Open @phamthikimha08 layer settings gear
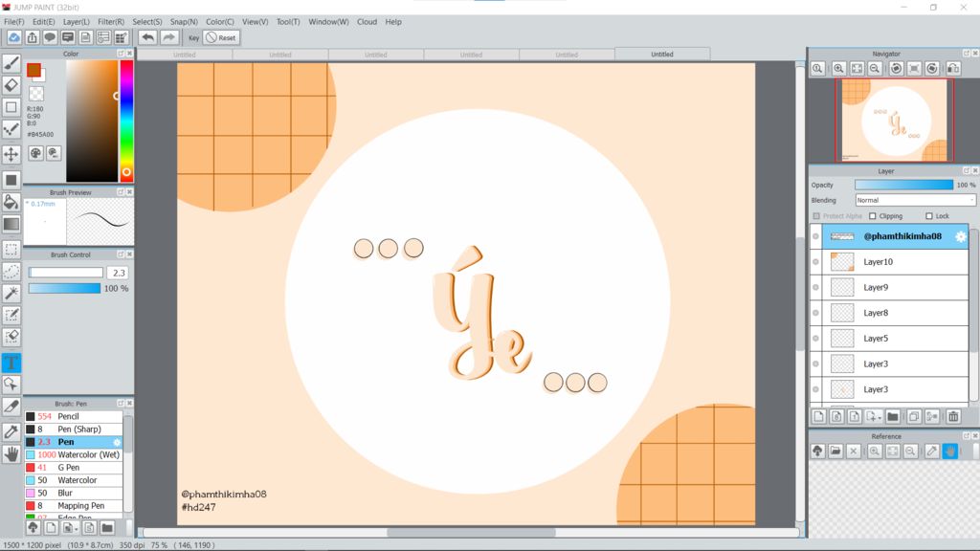The height and width of the screenshot is (551, 980). [961, 236]
